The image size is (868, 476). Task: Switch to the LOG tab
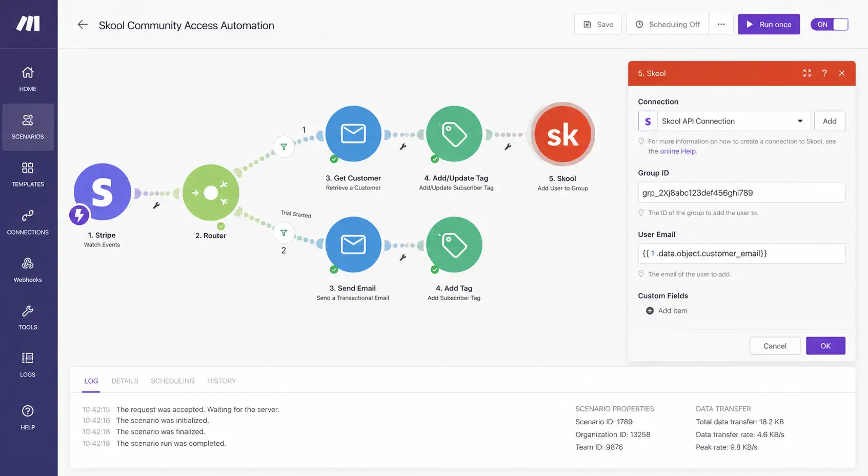point(91,381)
